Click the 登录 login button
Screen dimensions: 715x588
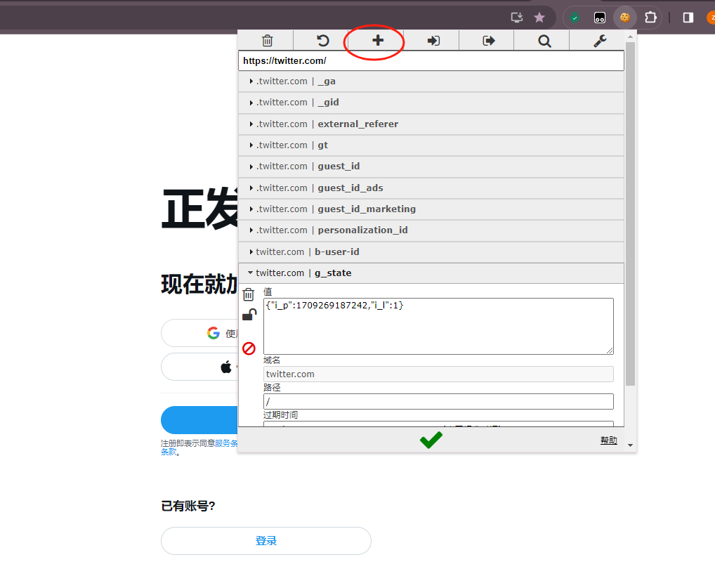(266, 541)
